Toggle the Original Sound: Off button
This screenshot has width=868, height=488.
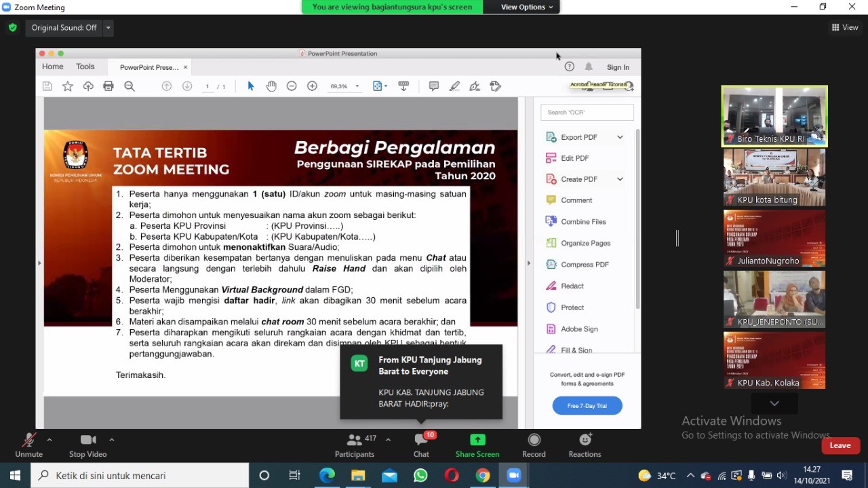(64, 28)
